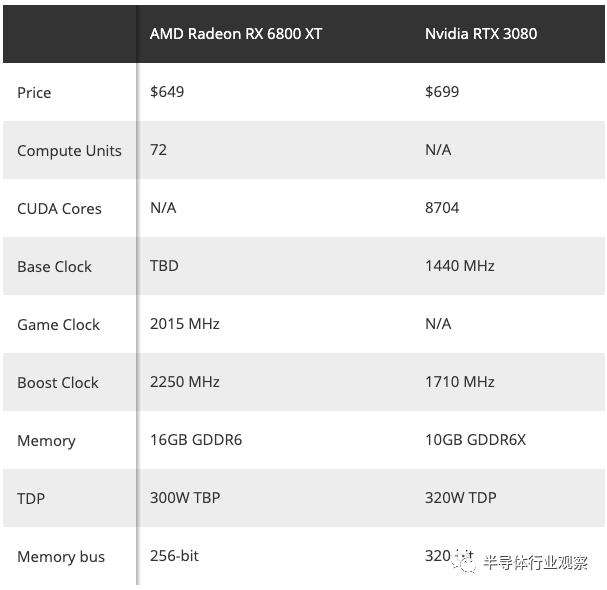607x590 pixels.
Task: Select the Price row label
Action: coord(34,92)
